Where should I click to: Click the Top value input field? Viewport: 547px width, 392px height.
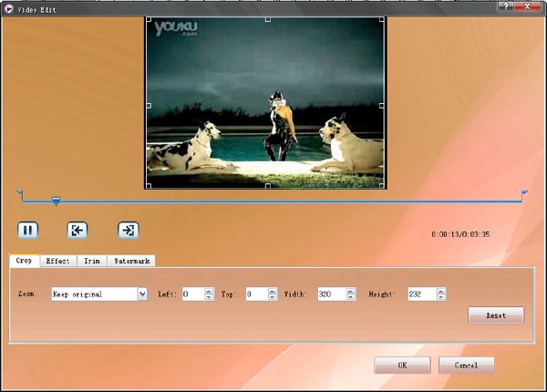[x=256, y=294]
